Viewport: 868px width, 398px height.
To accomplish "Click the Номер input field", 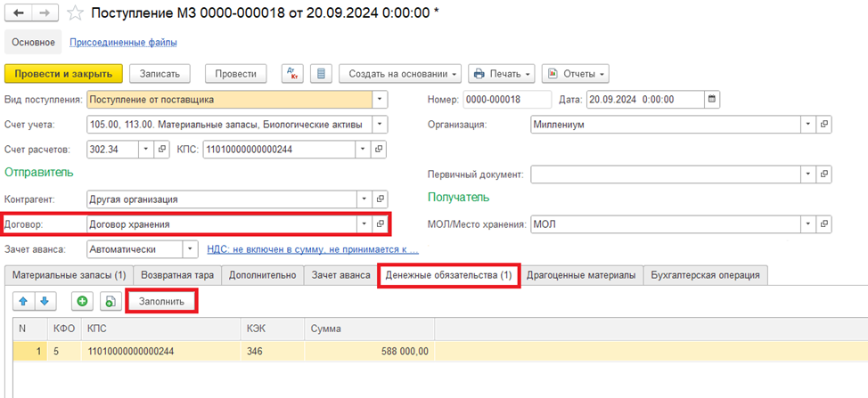I will click(x=507, y=100).
